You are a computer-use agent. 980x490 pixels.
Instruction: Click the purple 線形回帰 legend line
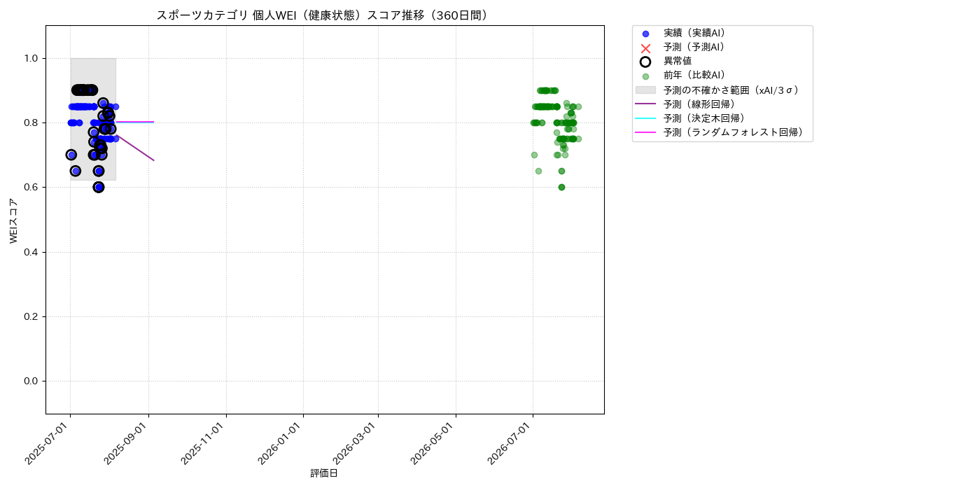(x=645, y=104)
